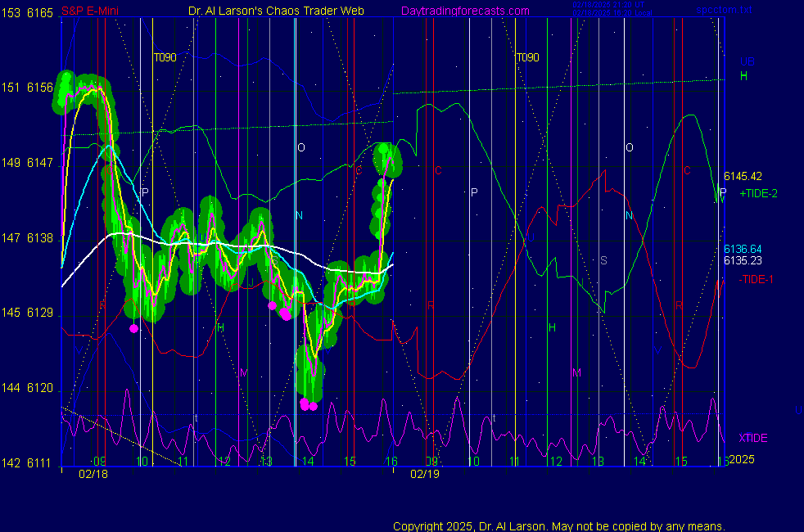The width and height of the screenshot is (804, 532).
Task: Click the 6145.42 price value
Action: tap(743, 176)
